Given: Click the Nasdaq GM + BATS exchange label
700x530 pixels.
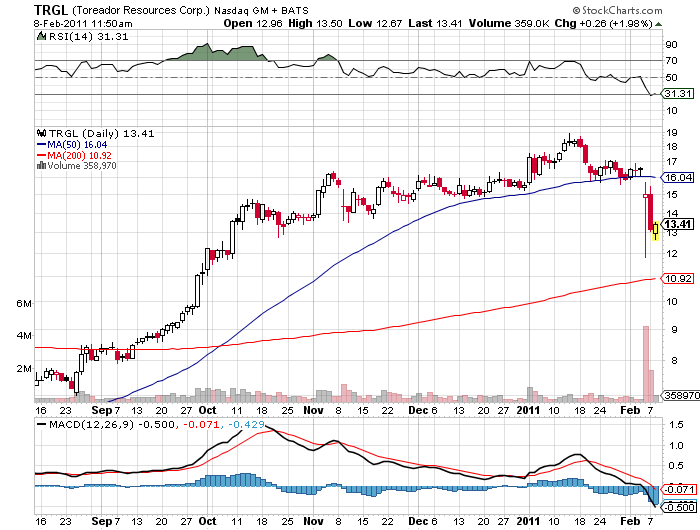Looking at the screenshot, I should pos(261,10).
